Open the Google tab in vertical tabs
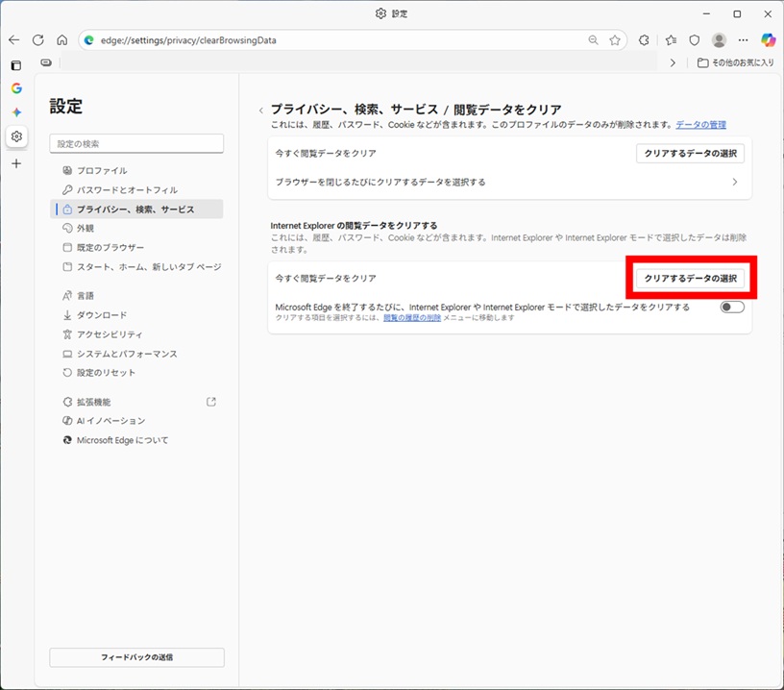The height and width of the screenshot is (690, 784). point(16,88)
